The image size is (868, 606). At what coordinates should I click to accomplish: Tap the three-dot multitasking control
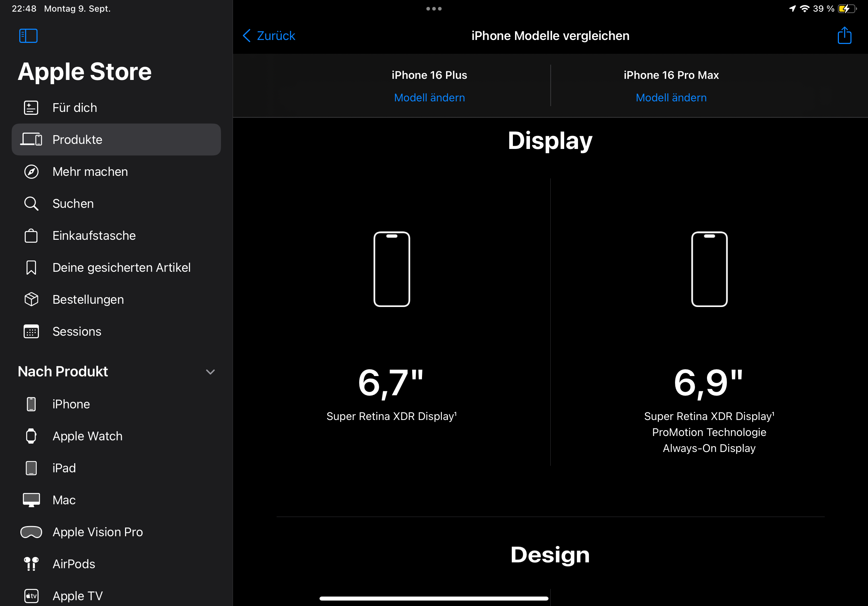coord(434,8)
